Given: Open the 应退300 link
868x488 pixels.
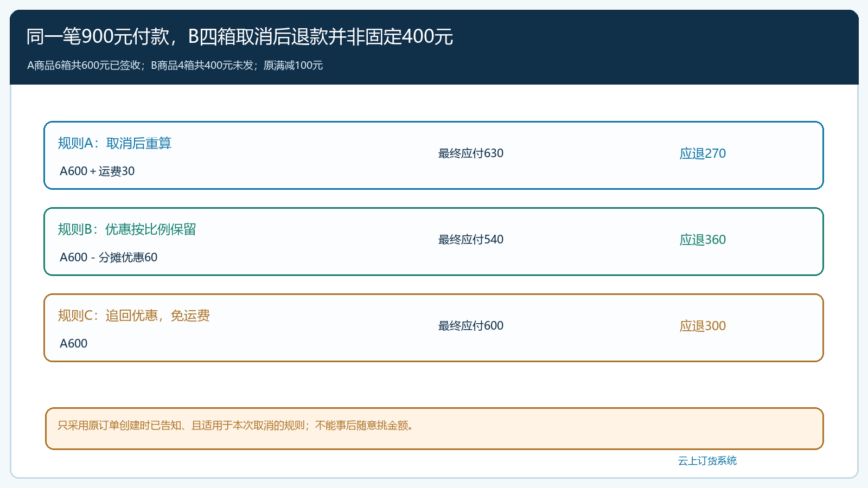Looking at the screenshot, I should pyautogui.click(x=703, y=326).
